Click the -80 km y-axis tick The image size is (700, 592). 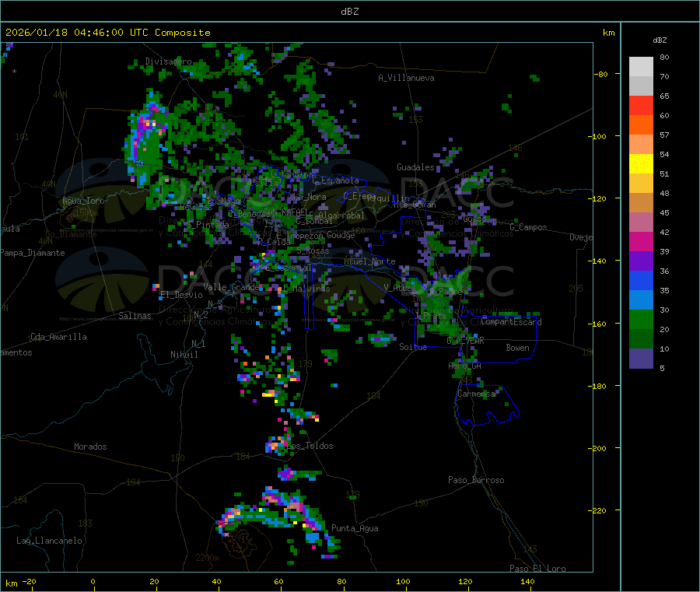[x=600, y=74]
